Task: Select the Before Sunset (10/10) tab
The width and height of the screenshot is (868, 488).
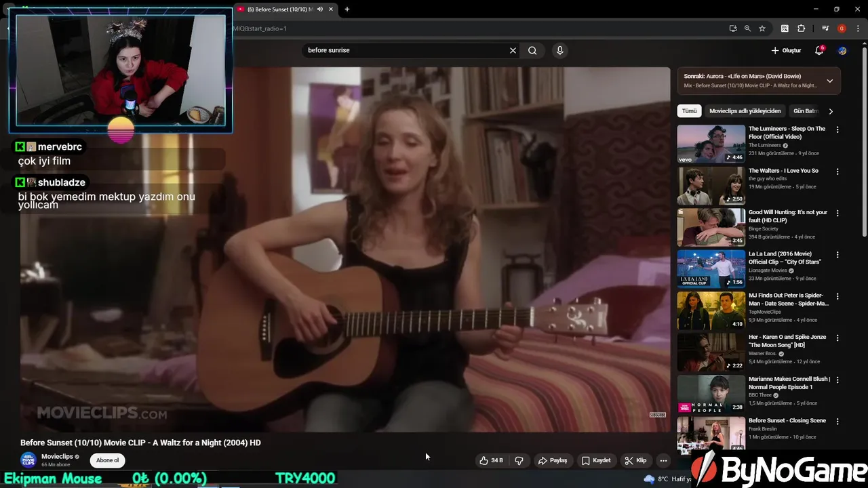Action: pos(285,9)
